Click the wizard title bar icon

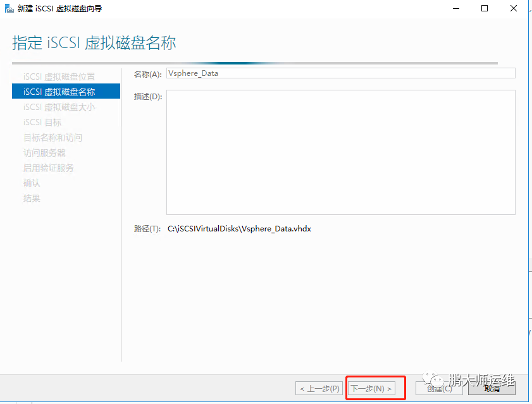(x=9, y=8)
